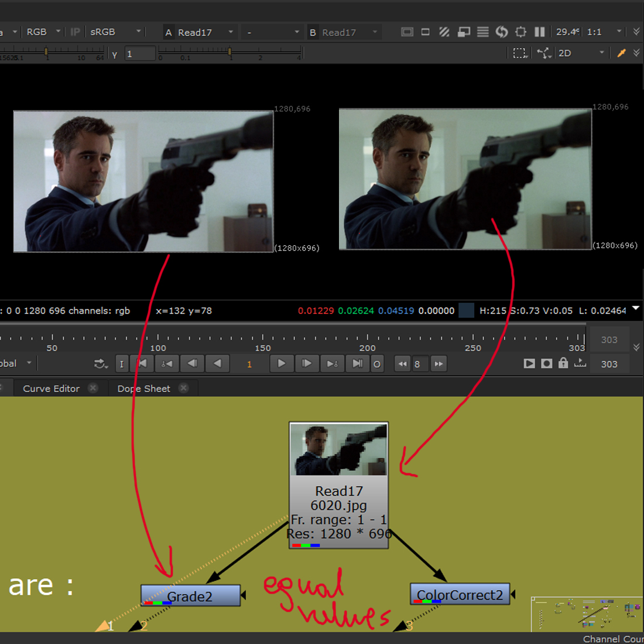Image resolution: width=644 pixels, height=644 pixels.
Task: Open the dashed-rectangle selection mode icon
Action: [519, 53]
